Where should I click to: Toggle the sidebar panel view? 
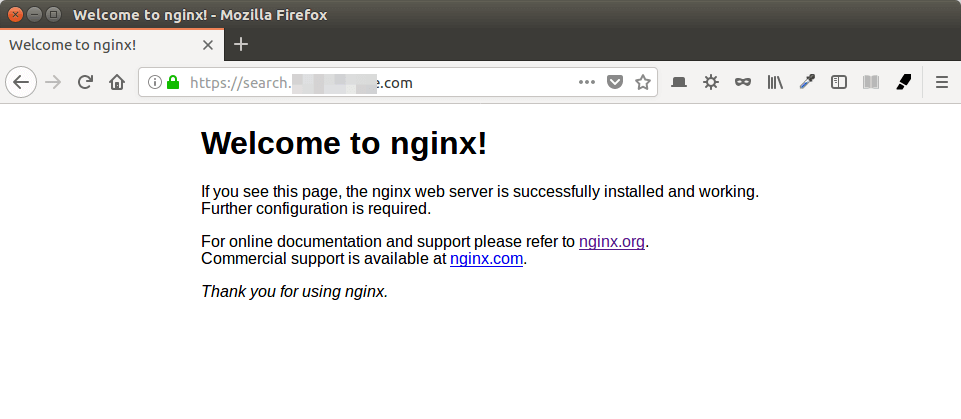[x=839, y=83]
